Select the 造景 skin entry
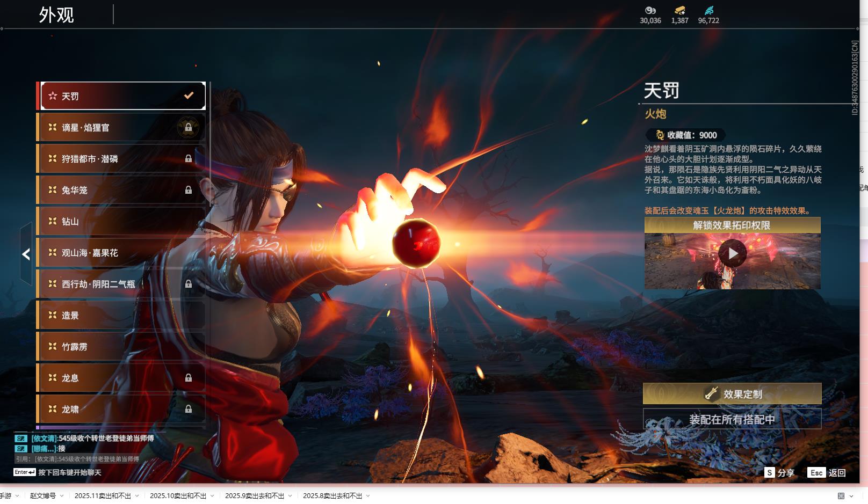The width and height of the screenshot is (868, 504). click(x=123, y=315)
